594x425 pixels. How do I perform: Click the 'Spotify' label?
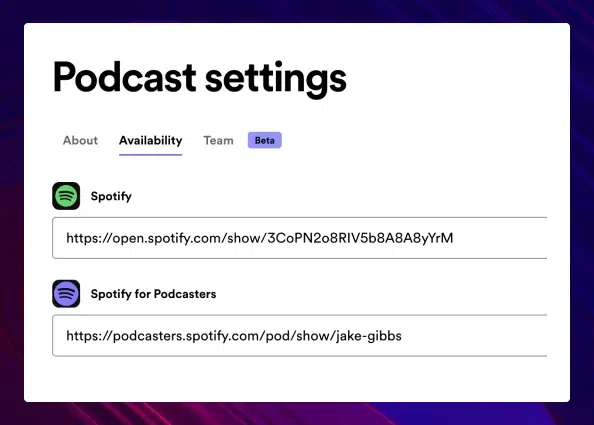click(x=111, y=196)
